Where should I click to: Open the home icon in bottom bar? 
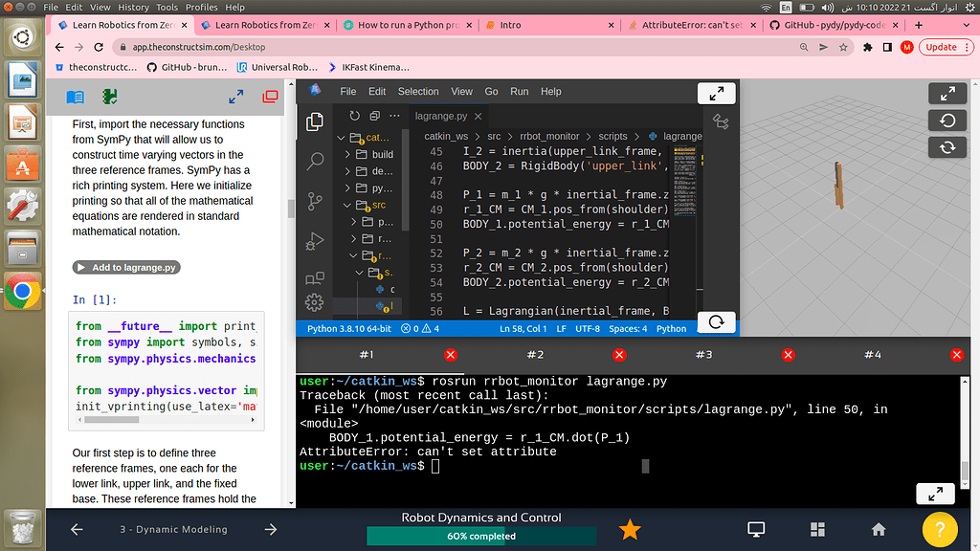(x=878, y=529)
